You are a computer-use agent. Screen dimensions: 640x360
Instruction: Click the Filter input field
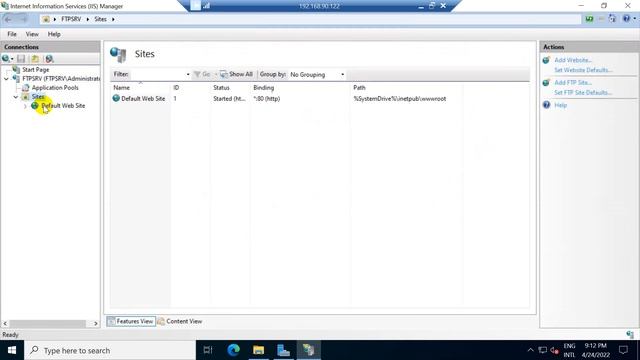pyautogui.click(x=158, y=74)
